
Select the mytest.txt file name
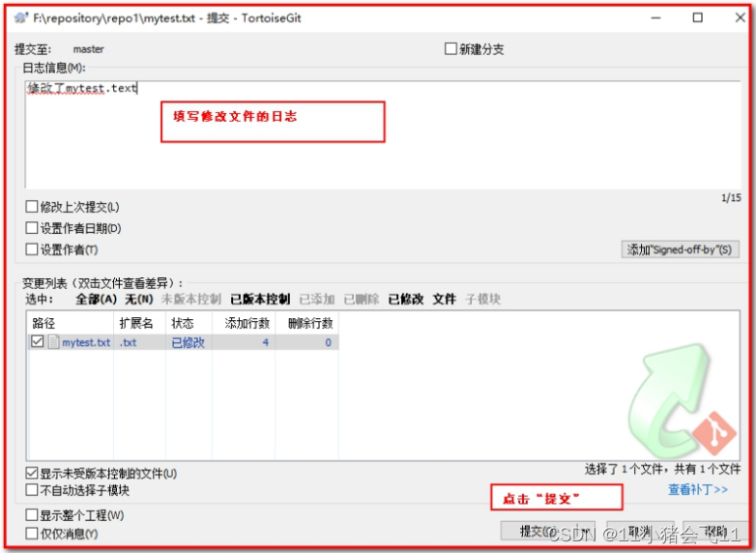[86, 343]
